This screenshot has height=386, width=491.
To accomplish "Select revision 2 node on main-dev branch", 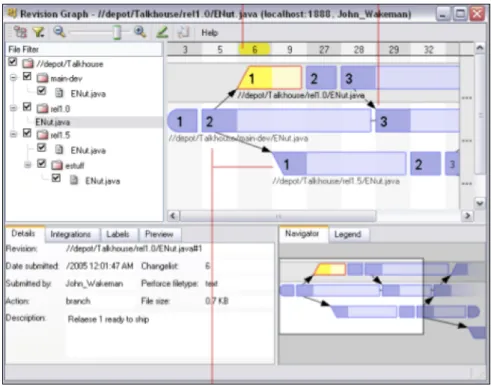I will (x=286, y=121).
